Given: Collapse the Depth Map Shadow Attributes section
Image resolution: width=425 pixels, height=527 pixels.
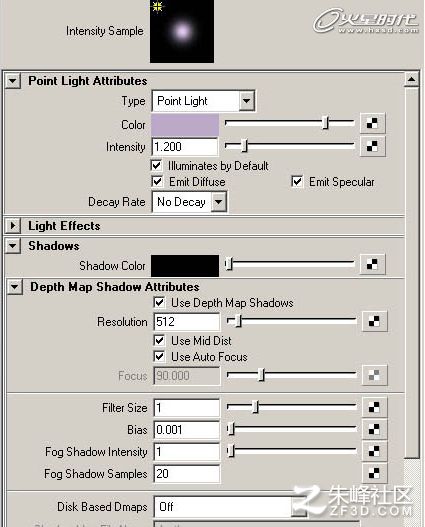Looking at the screenshot, I should point(14,287).
